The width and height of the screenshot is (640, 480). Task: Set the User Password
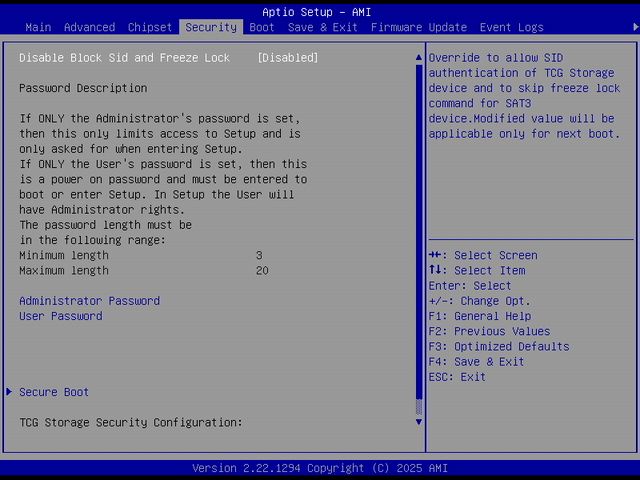pos(61,316)
